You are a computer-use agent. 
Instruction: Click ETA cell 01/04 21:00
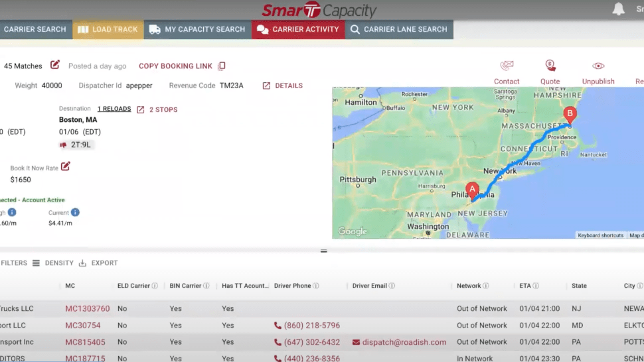coord(539,309)
